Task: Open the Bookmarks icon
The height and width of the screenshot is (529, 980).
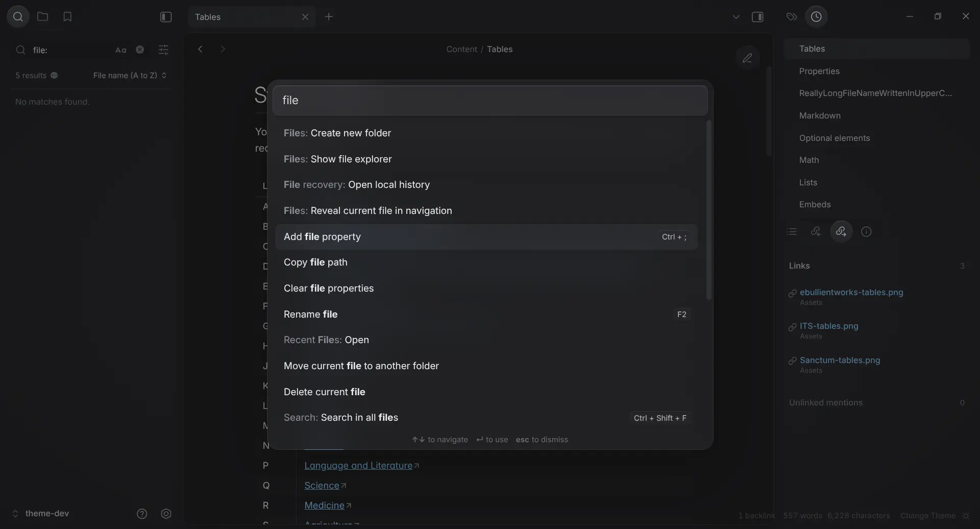Action: coord(67,17)
